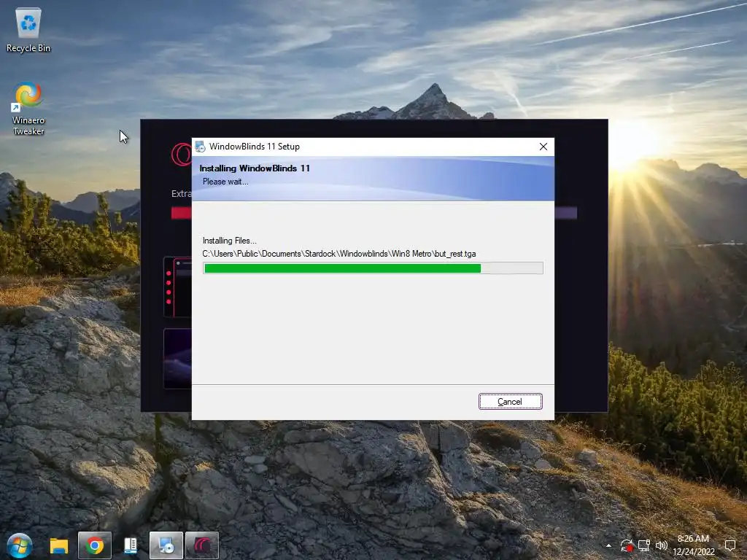747x560 pixels.
Task: Select the Winaero Tweaker desktop shortcut
Action: pyautogui.click(x=28, y=109)
